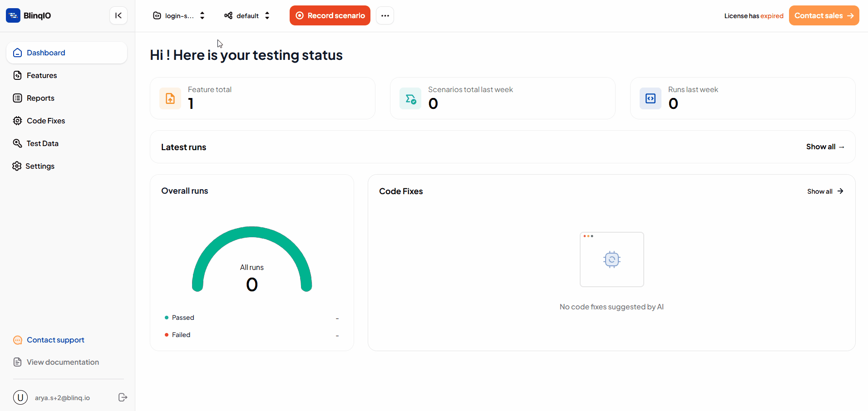Screen dimensions: 868x411
Task: Click the License has expired notice
Action: coord(754,16)
